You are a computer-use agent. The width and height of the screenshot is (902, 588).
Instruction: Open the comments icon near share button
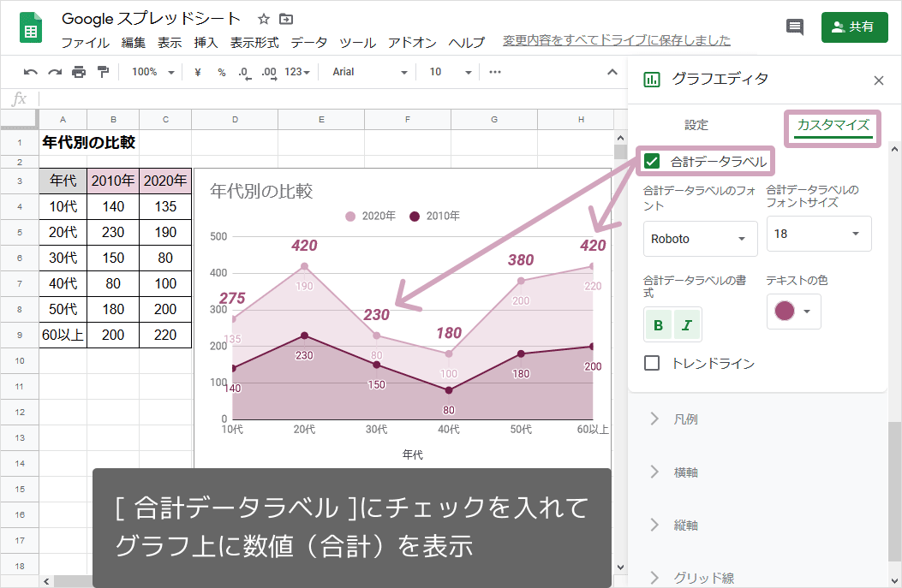(795, 27)
